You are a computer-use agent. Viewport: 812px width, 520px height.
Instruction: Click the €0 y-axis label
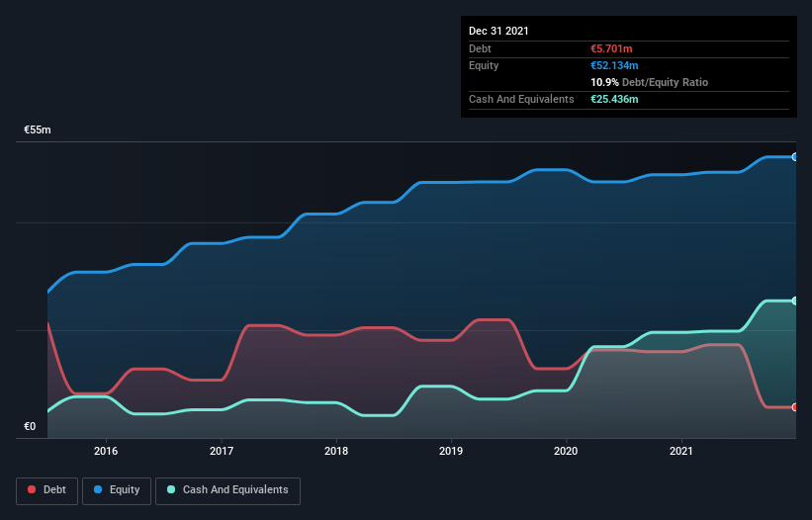click(x=30, y=426)
